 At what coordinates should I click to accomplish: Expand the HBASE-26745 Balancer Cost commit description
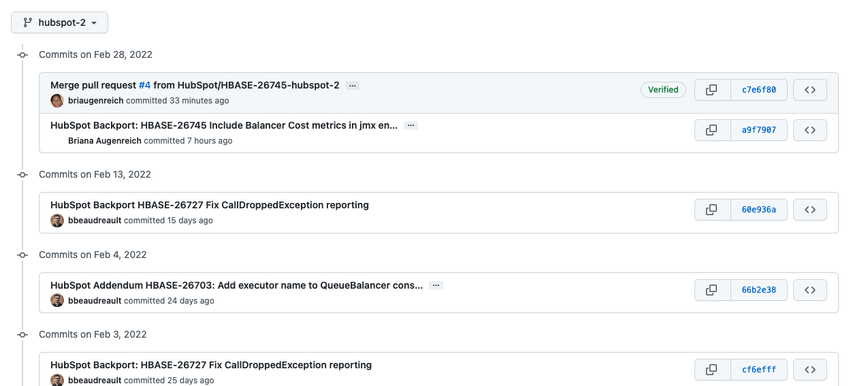tap(411, 126)
